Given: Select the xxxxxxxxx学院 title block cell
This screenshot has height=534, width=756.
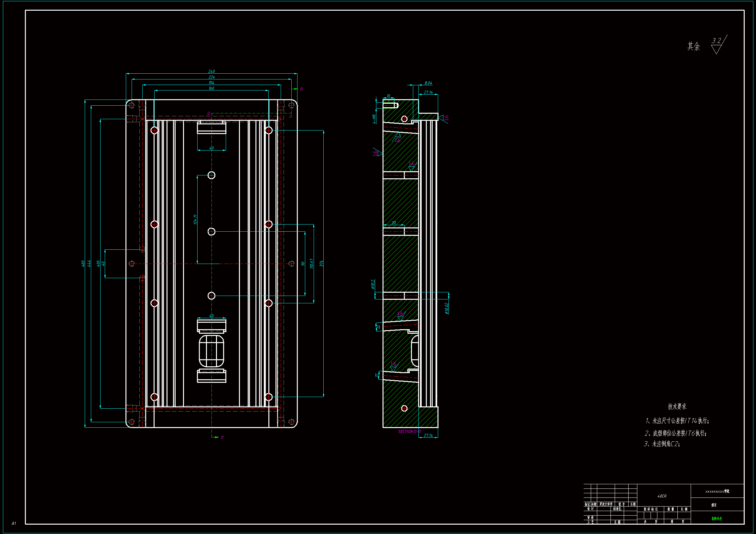Looking at the screenshot, I should tap(717, 492).
